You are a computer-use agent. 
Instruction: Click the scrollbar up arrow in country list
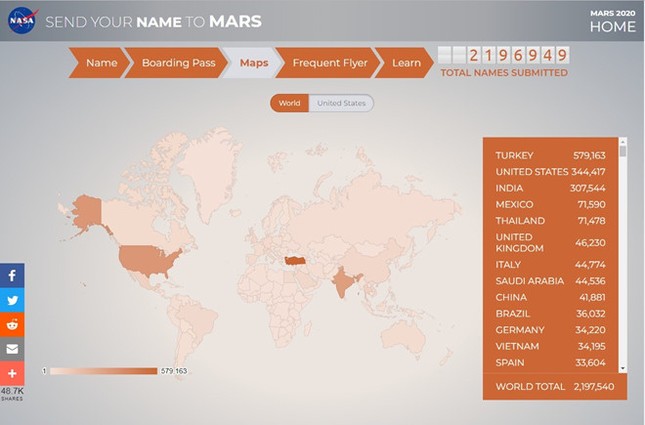point(623,141)
